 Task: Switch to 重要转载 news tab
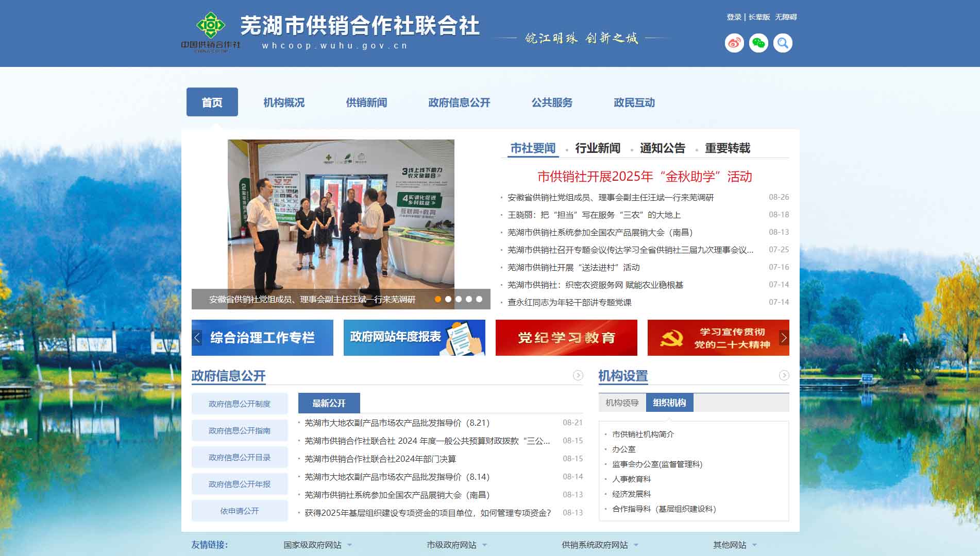(x=728, y=148)
